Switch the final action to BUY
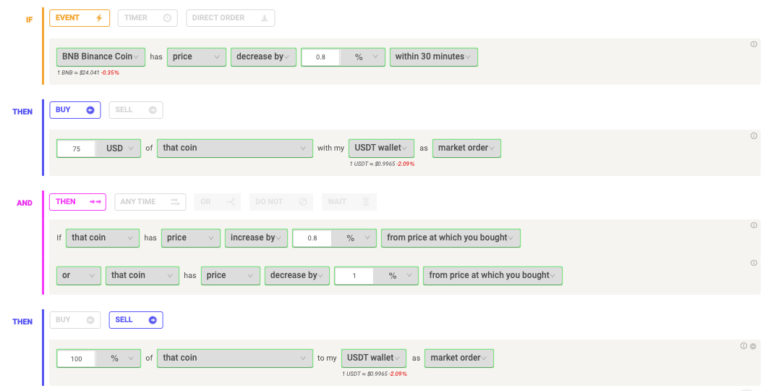The image size is (768, 391). coord(75,320)
